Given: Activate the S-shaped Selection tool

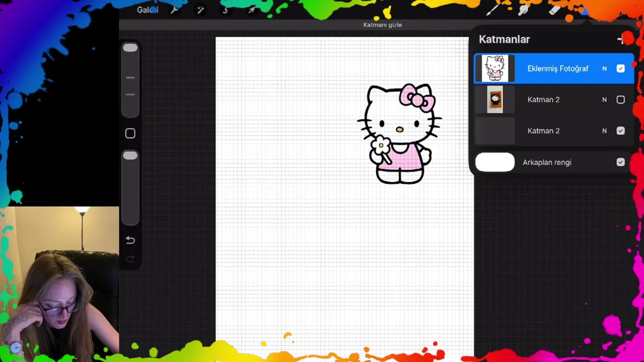Looking at the screenshot, I should (x=225, y=10).
